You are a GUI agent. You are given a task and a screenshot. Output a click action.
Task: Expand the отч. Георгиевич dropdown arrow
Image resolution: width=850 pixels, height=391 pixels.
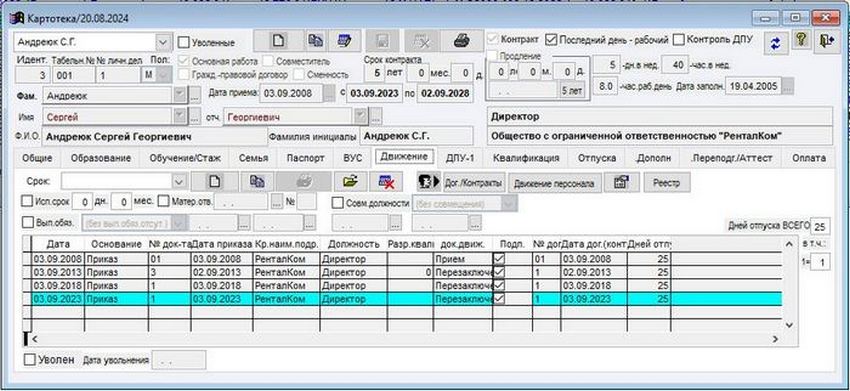pos(361,116)
